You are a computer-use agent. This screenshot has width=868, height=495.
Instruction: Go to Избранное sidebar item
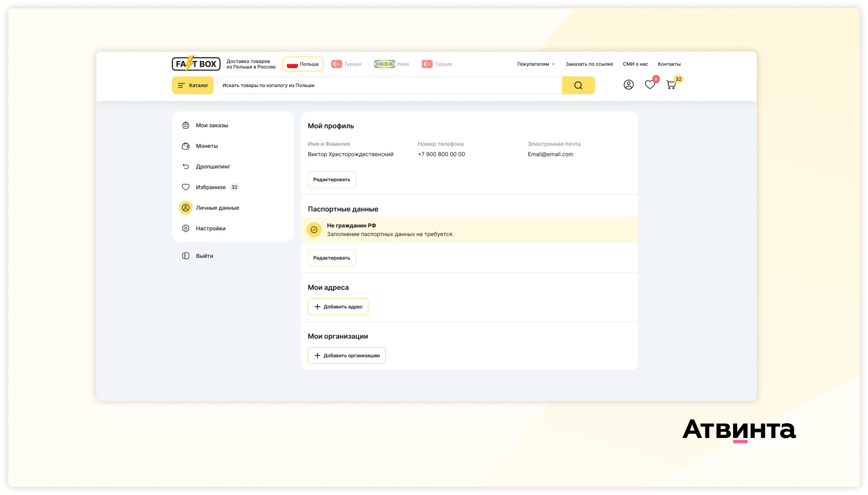211,187
